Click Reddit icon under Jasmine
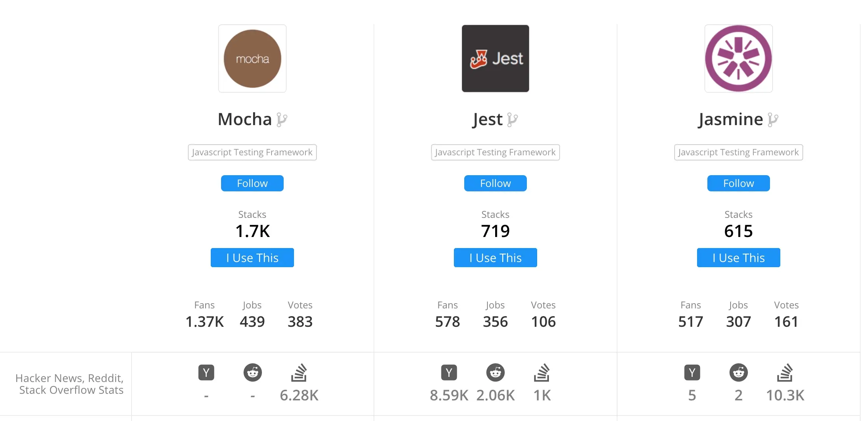 point(738,372)
